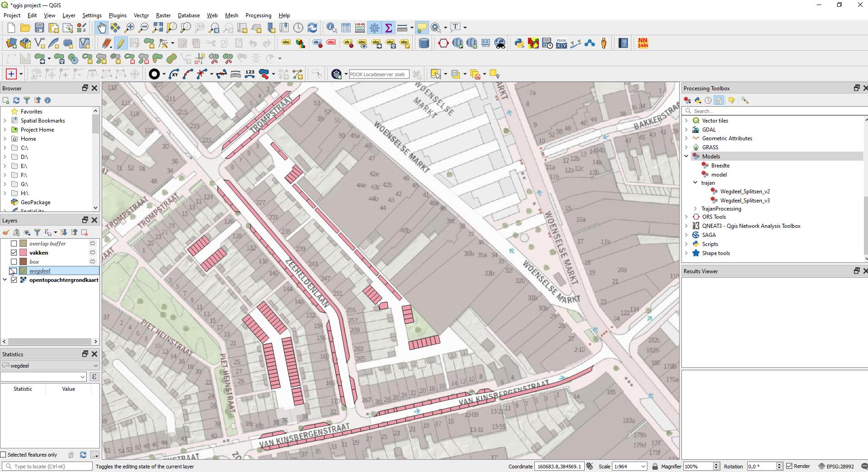Viewport: 868px width, 472px height.
Task: Click the Layers panel horizontal scrollbar
Action: click(x=50, y=342)
